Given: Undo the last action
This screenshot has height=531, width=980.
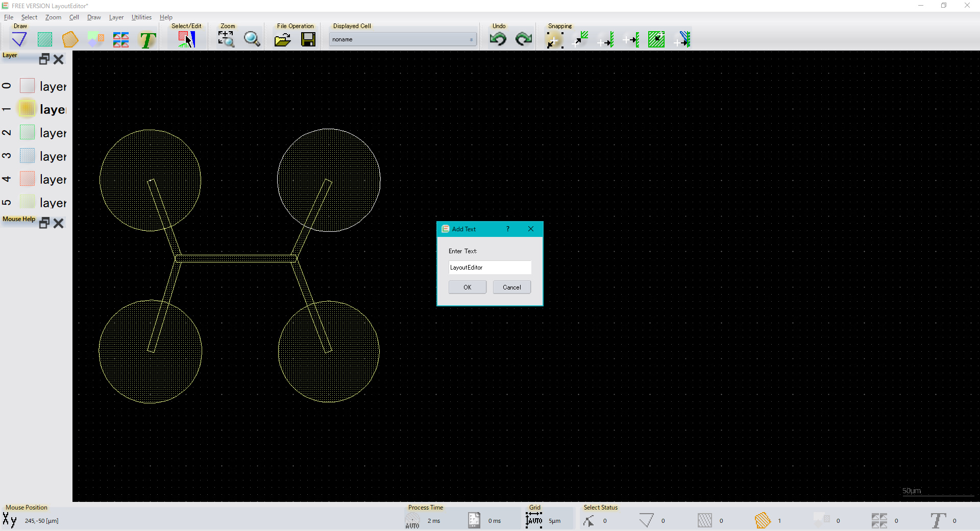Looking at the screenshot, I should (x=498, y=39).
